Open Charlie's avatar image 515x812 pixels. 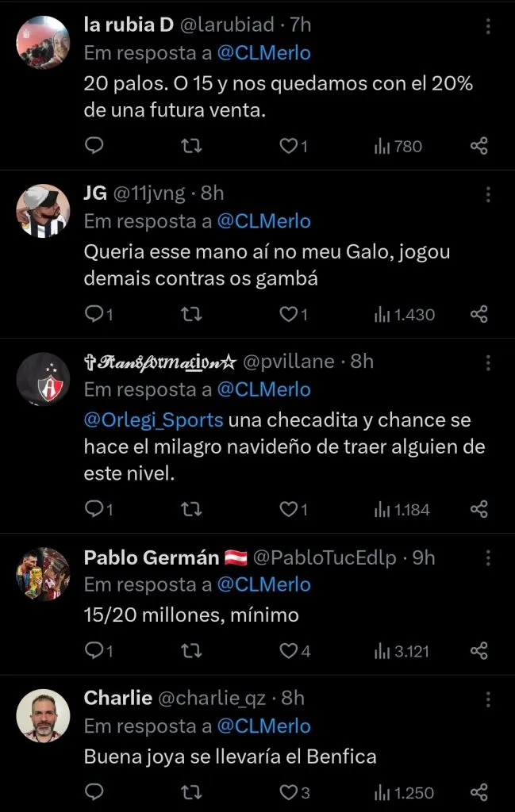(x=43, y=716)
